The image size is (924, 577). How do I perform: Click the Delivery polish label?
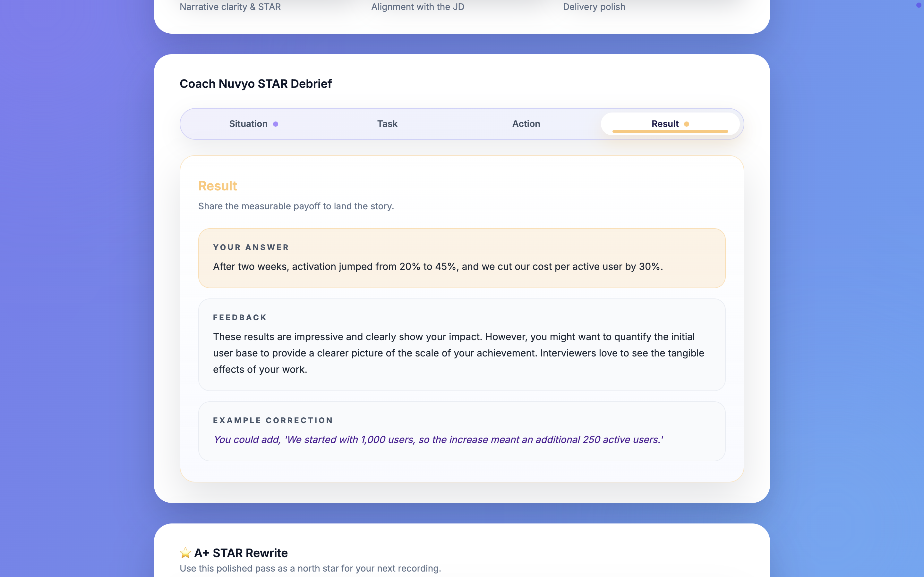[x=594, y=6]
